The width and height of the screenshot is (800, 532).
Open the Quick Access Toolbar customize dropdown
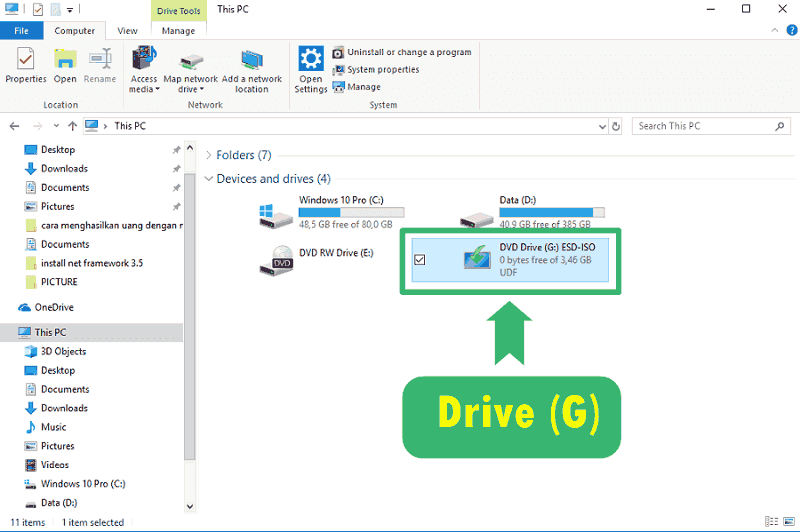tap(70, 10)
